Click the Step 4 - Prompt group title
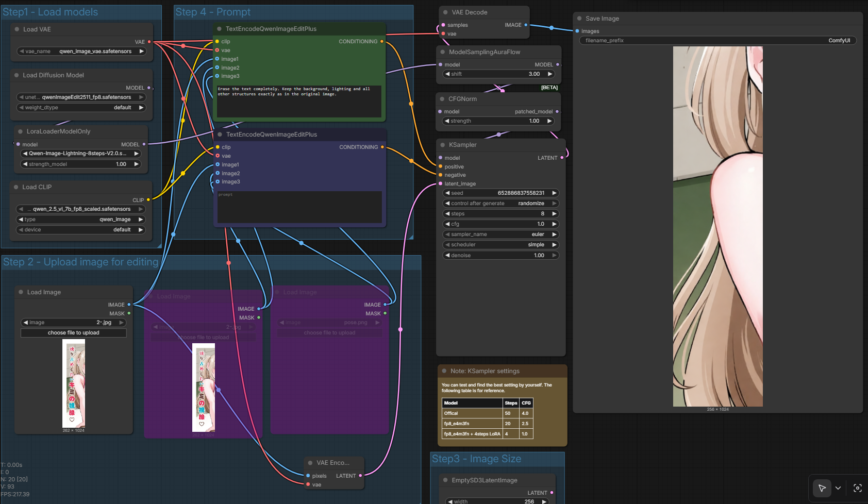Screen dimensions: 868x504 point(213,12)
